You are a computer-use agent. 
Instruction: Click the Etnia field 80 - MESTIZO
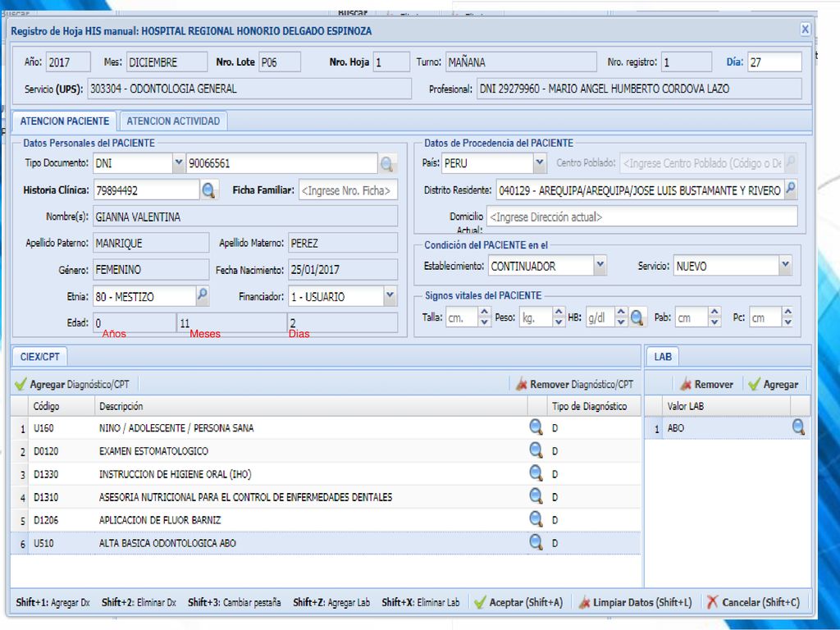(144, 296)
